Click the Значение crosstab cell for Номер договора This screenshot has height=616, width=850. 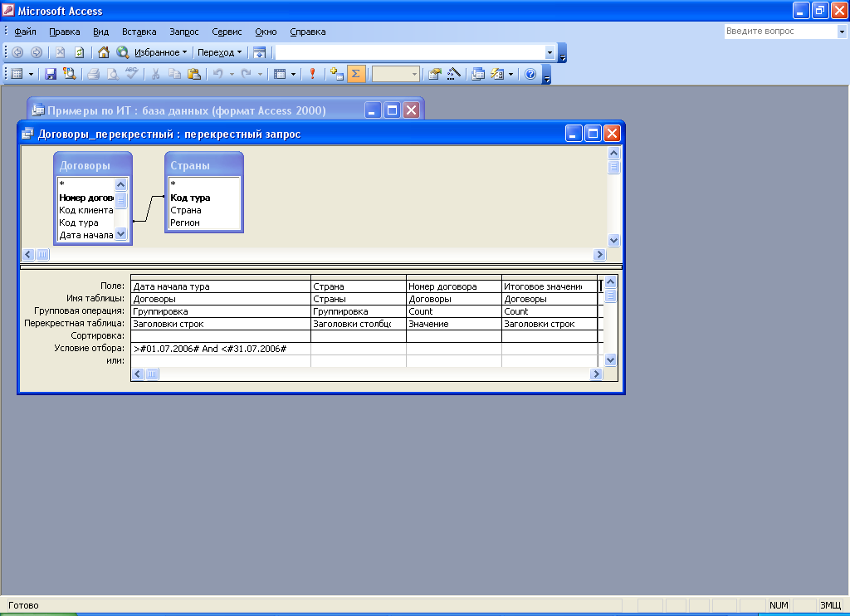coord(454,324)
